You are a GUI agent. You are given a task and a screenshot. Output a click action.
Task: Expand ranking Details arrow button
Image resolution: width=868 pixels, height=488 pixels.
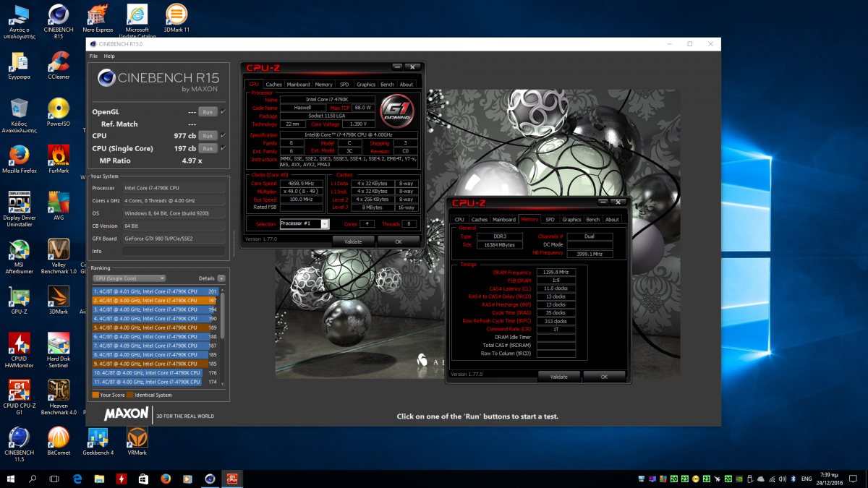(221, 278)
